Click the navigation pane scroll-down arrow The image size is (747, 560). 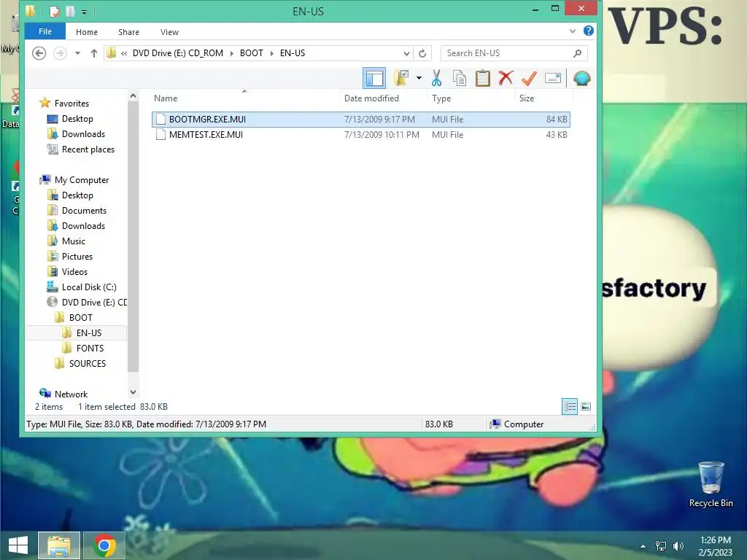tap(133, 392)
